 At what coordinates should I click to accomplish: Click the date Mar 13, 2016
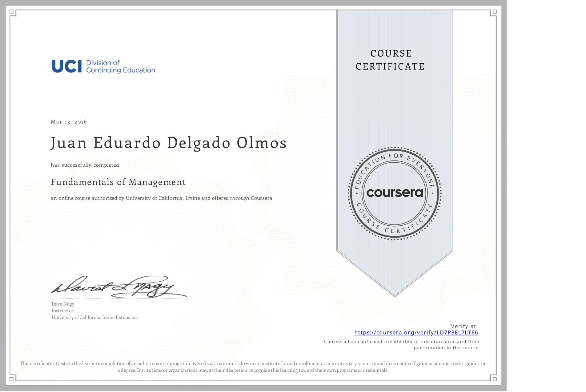69,122
